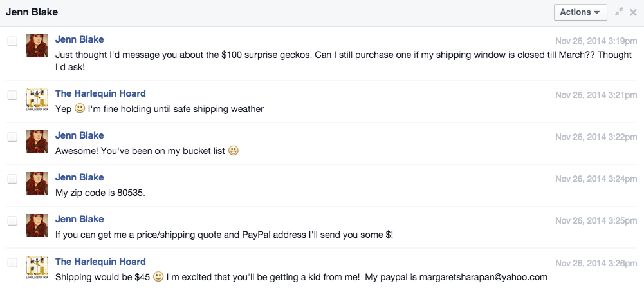
Task: Open The Harlequin Hoard link at 3:26pm
Action: coord(100,262)
